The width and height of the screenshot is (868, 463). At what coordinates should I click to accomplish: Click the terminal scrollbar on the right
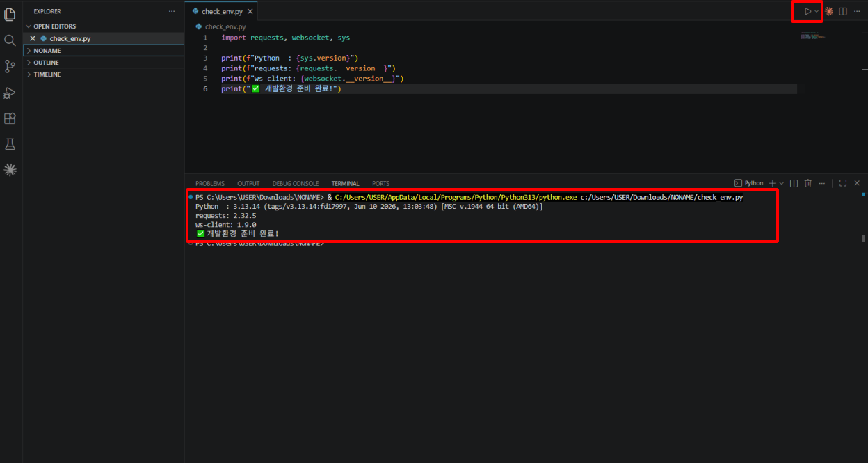(x=864, y=238)
